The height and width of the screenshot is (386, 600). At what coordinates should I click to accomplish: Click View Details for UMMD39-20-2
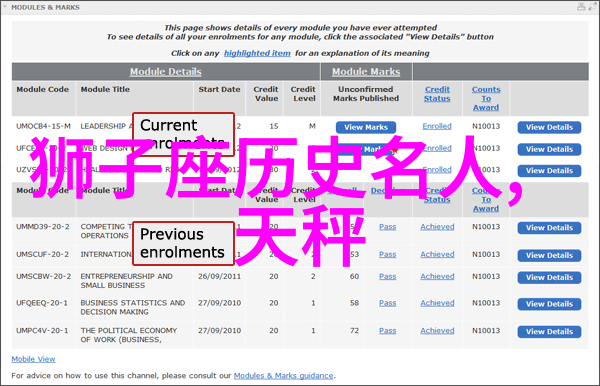549,228
